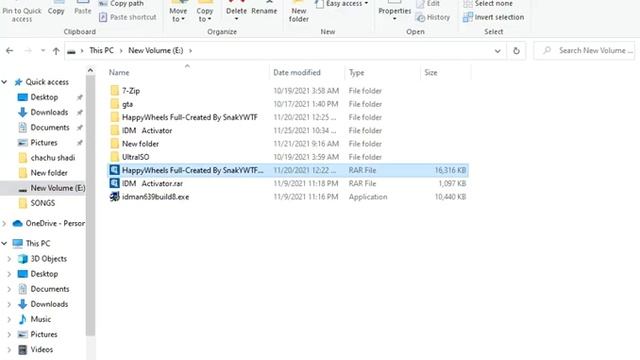The image size is (640, 360).
Task: Go back with the Back arrow
Action: click(x=10, y=51)
